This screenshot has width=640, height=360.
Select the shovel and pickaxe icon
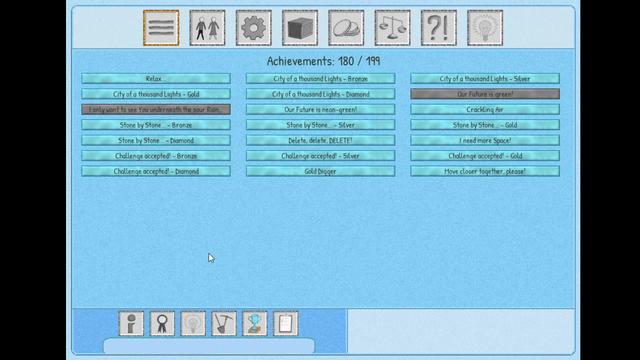[x=224, y=324]
